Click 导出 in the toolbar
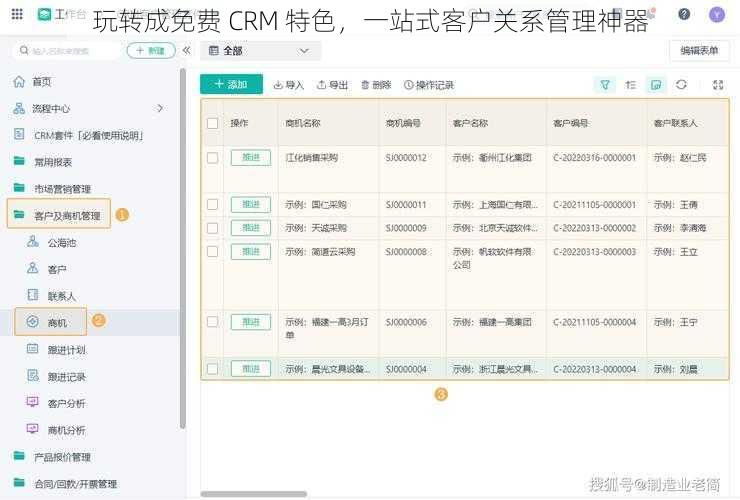The width and height of the screenshot is (740, 500). (332, 85)
